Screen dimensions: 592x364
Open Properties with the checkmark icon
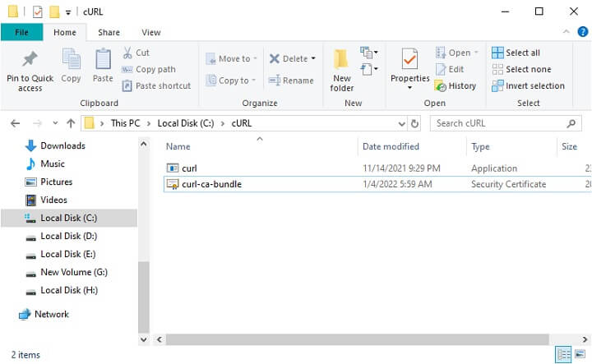tap(409, 60)
